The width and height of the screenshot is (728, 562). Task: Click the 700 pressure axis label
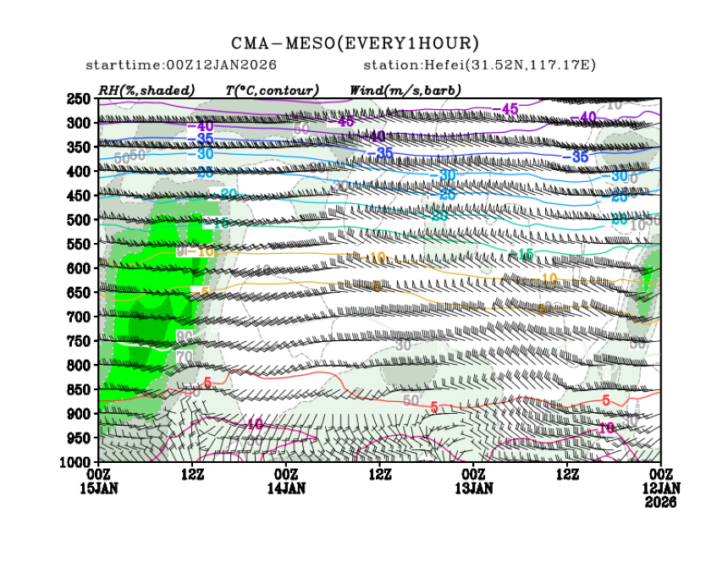point(79,317)
